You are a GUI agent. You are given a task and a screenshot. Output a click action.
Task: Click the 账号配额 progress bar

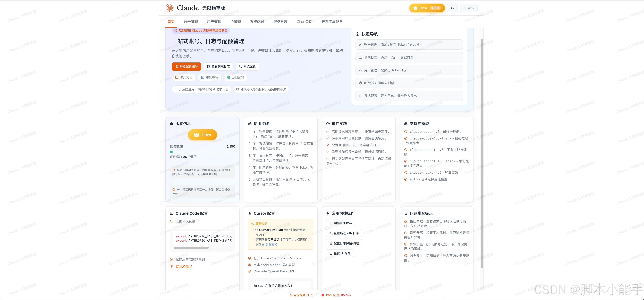(x=202, y=152)
